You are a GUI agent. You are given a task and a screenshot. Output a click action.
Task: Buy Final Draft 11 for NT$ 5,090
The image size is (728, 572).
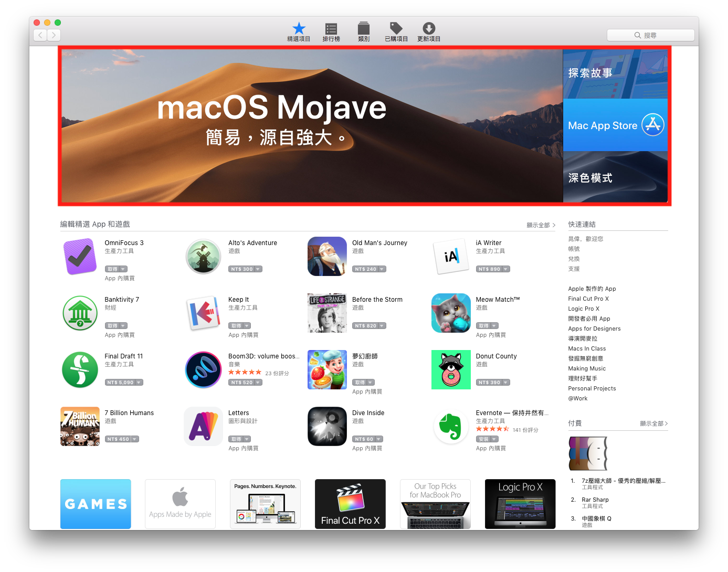[x=120, y=383]
